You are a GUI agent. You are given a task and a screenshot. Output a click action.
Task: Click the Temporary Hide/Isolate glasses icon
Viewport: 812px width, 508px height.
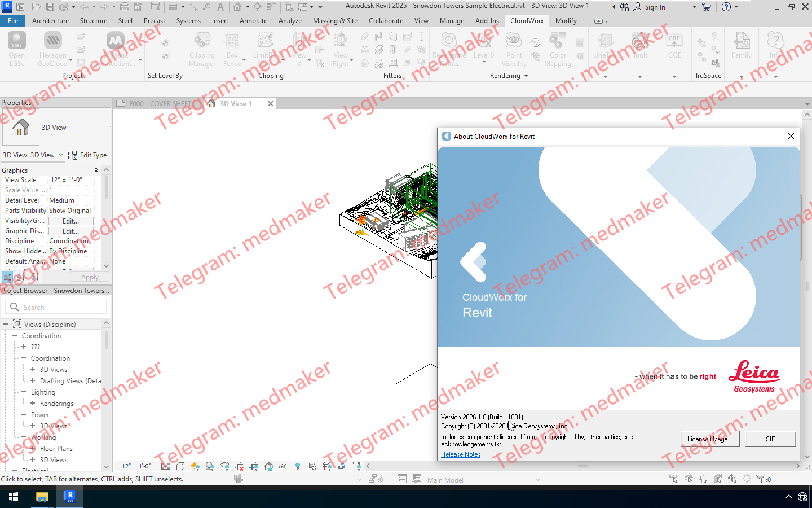283,466
